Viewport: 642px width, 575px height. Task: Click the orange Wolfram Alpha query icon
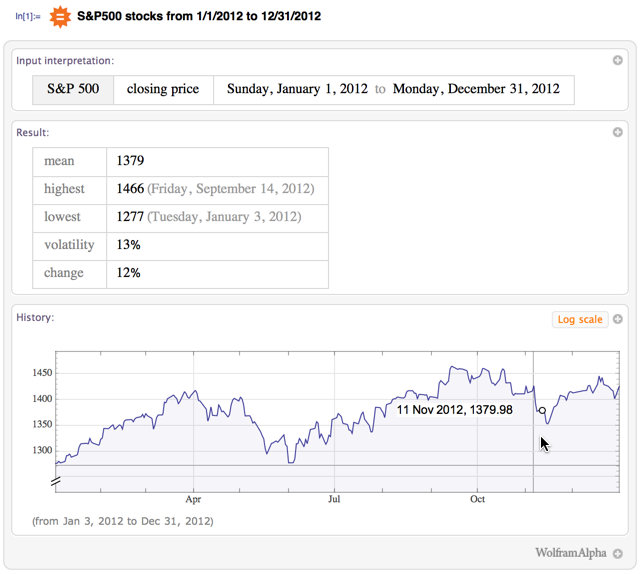(60, 17)
